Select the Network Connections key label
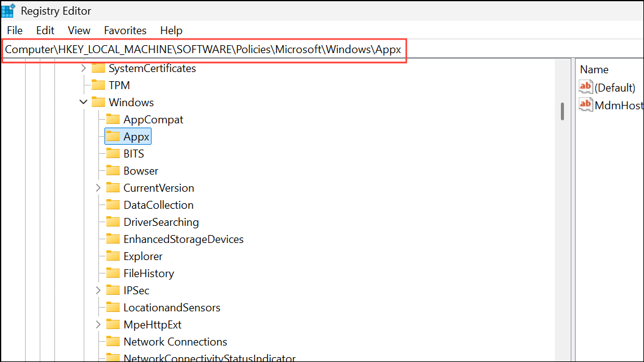 point(175,342)
